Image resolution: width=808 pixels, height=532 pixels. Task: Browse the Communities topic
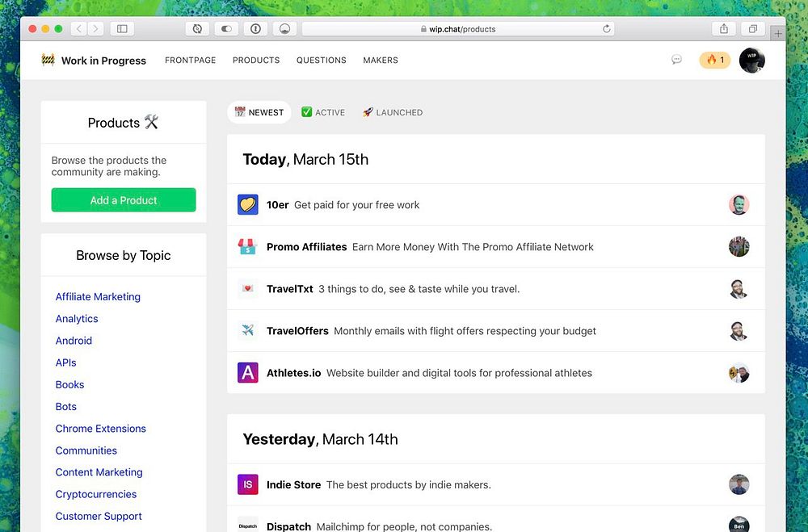point(86,450)
